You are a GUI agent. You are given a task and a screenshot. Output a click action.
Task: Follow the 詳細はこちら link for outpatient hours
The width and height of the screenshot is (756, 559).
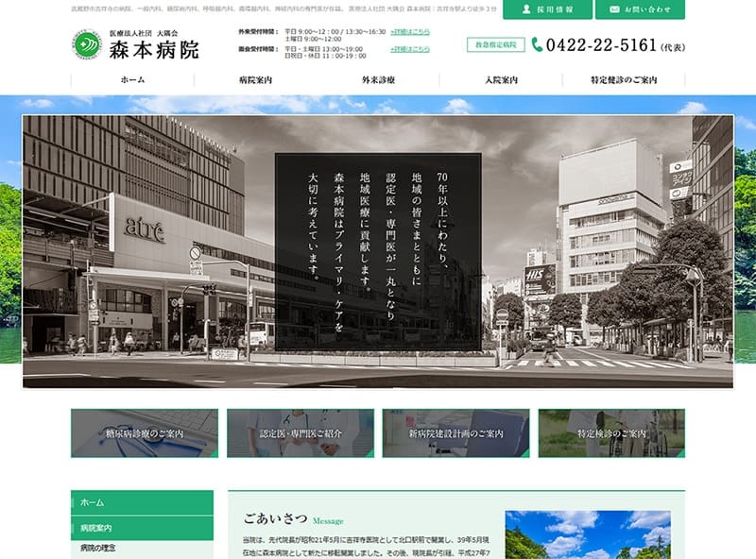[x=410, y=32]
